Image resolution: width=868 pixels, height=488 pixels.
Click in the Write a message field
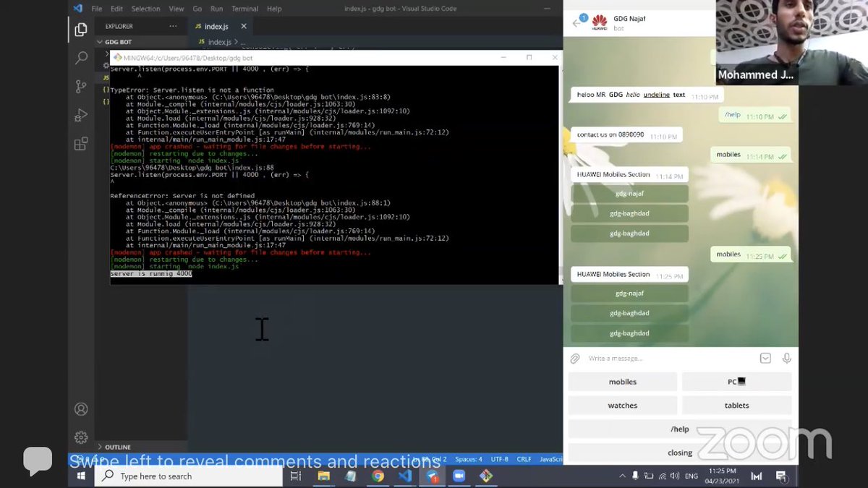[x=669, y=359]
